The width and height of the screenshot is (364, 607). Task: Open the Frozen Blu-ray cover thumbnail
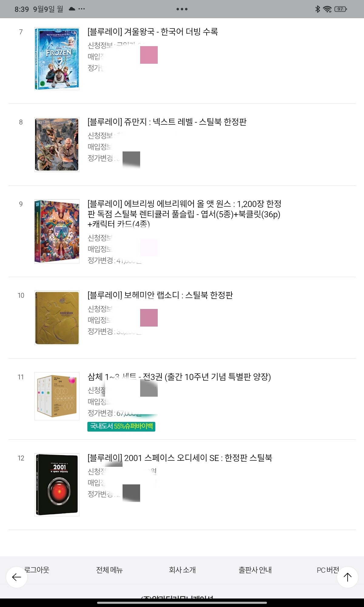pyautogui.click(x=57, y=59)
